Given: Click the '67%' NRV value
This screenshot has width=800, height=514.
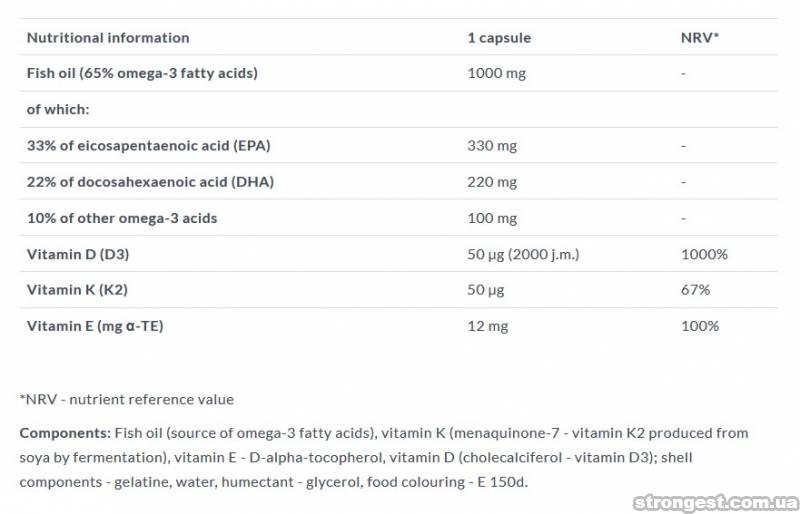Looking at the screenshot, I should coord(695,290).
